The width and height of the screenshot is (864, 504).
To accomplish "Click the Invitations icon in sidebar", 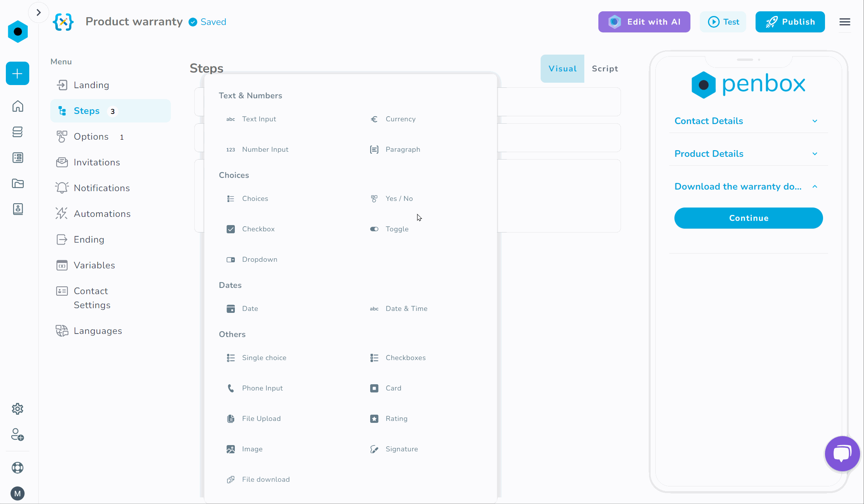I will coord(62,162).
